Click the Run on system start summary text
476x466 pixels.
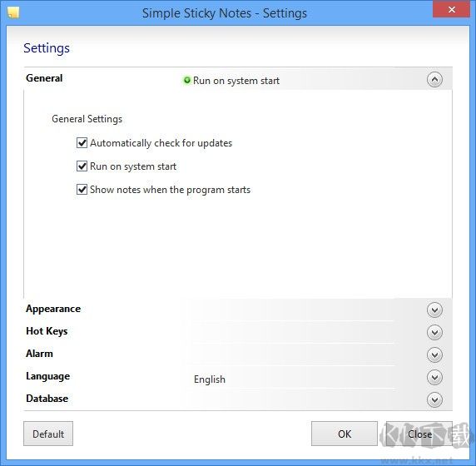[x=236, y=81]
